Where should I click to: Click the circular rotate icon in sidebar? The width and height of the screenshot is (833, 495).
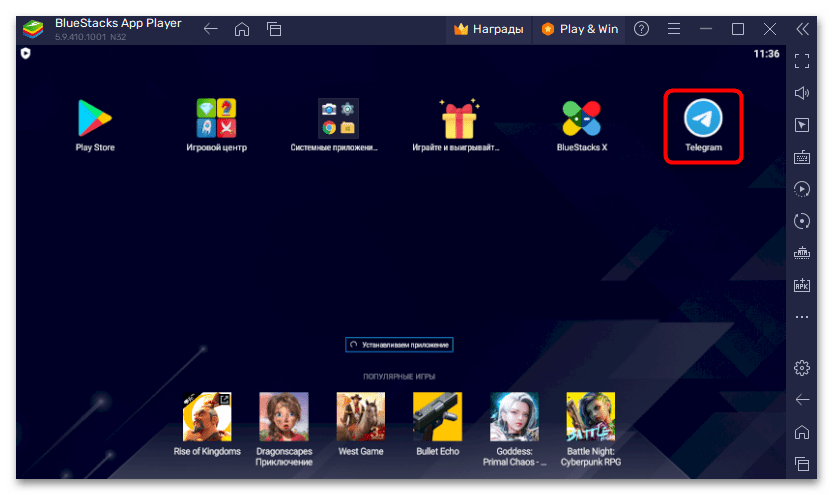[802, 221]
